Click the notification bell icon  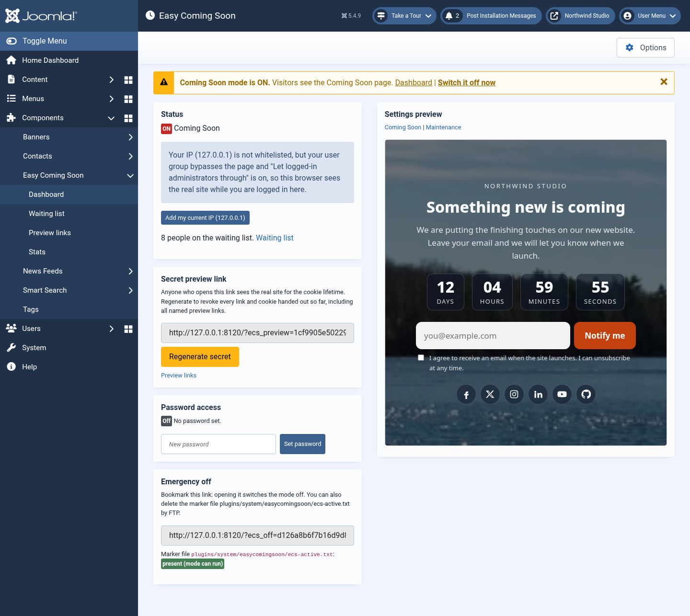[449, 16]
